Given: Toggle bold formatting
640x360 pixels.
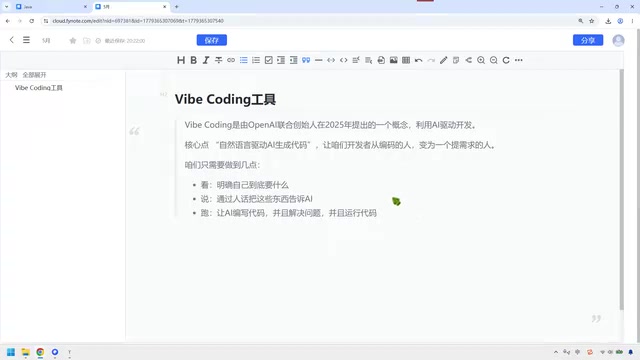Looking at the screenshot, I should (x=193, y=60).
